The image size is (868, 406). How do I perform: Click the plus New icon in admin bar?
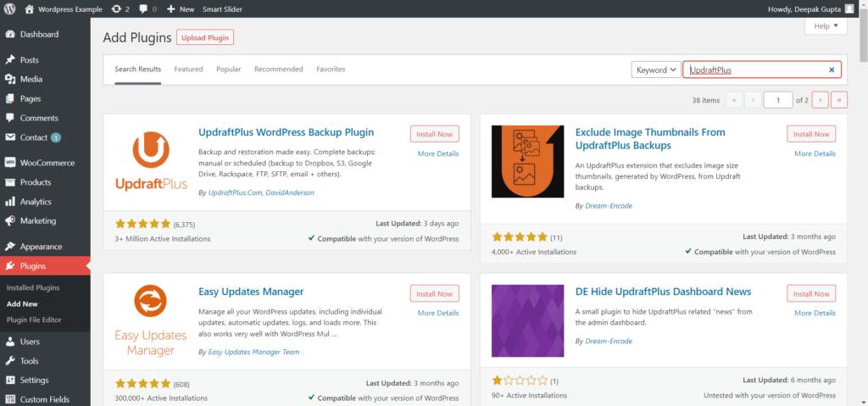point(171,8)
